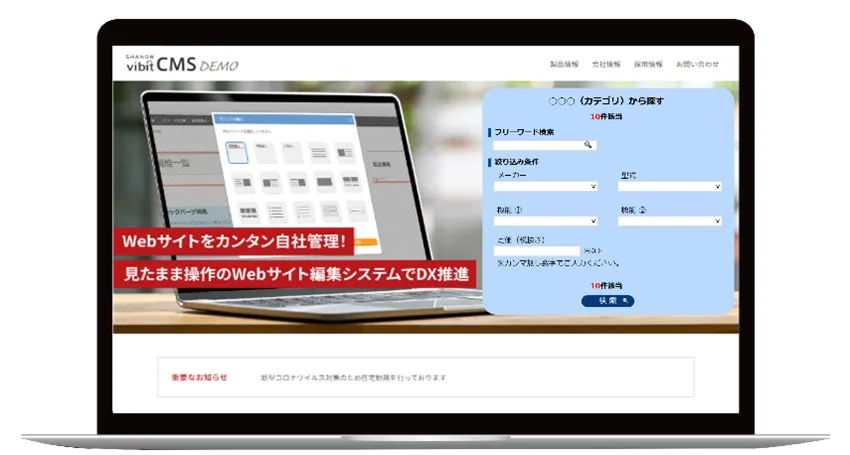This screenshot has width=850, height=455.
Task: Go to the 会社情報 menu item
Action: [606, 64]
